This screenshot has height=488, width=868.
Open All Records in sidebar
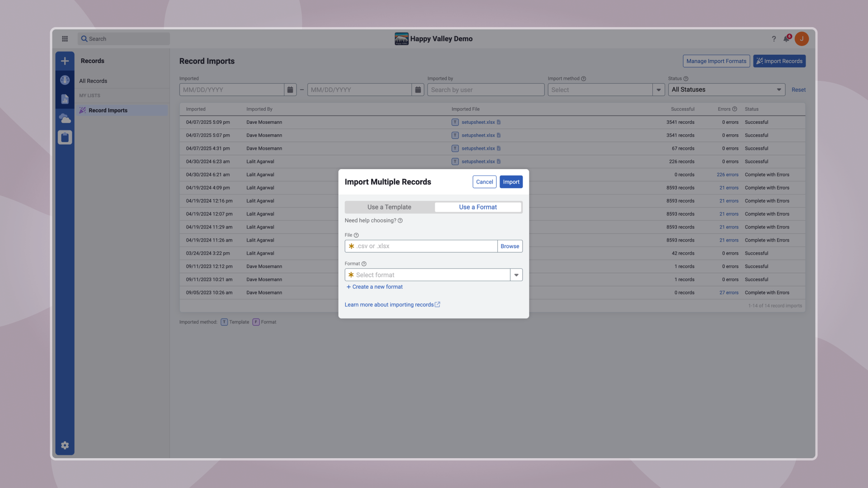click(x=93, y=81)
